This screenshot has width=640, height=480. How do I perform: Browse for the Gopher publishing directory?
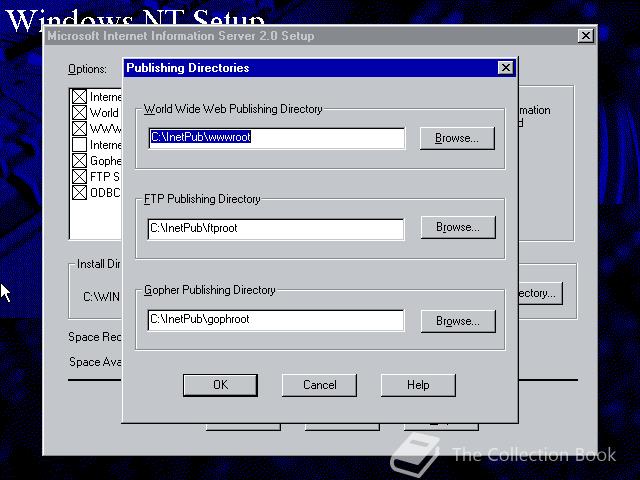click(457, 321)
